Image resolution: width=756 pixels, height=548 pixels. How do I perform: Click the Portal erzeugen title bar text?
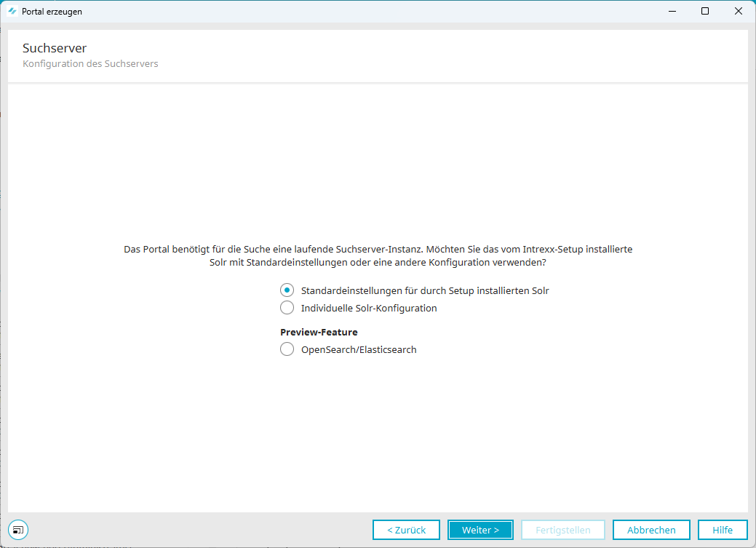[x=52, y=12]
